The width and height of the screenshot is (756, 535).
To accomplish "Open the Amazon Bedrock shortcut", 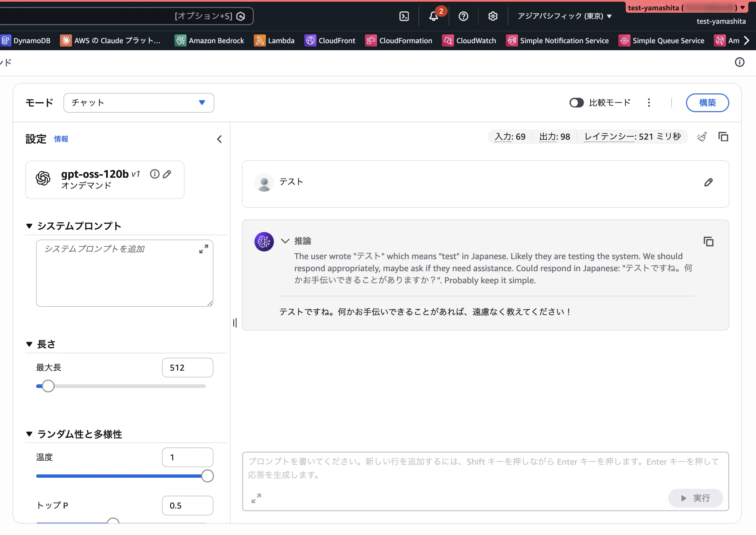I will (209, 41).
